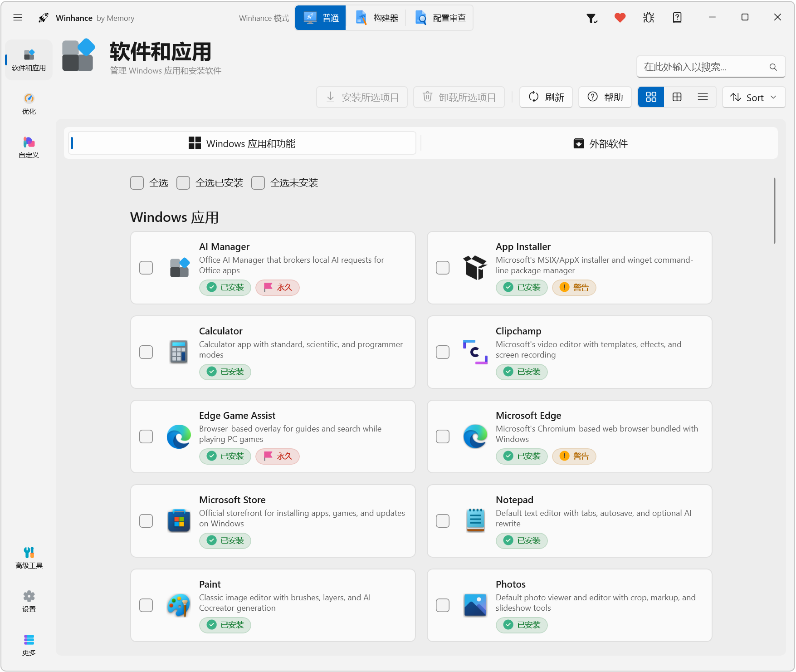The width and height of the screenshot is (796, 672).
Task: Mark the Notepad checkbox
Action: pyautogui.click(x=443, y=521)
